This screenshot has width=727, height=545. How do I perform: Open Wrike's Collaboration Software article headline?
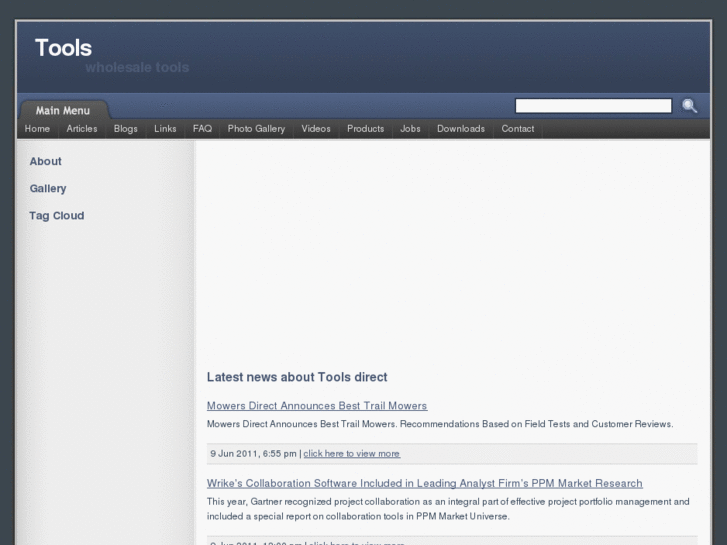click(x=425, y=483)
